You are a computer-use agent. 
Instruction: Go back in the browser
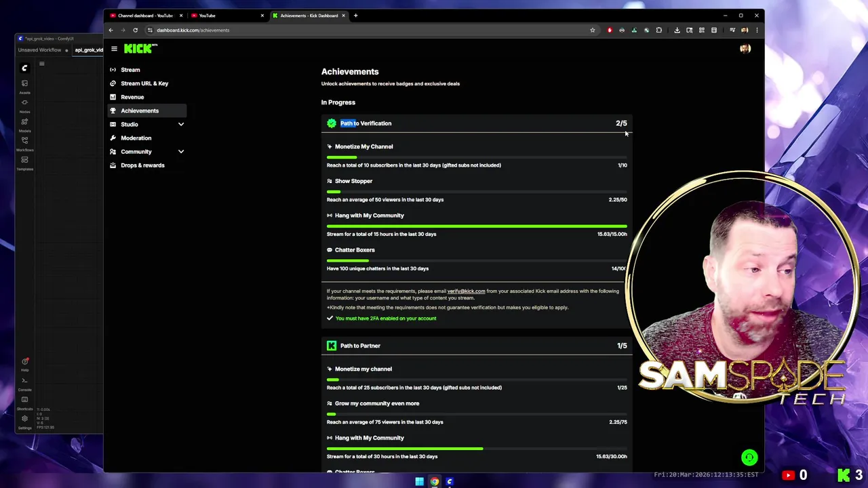tap(111, 30)
